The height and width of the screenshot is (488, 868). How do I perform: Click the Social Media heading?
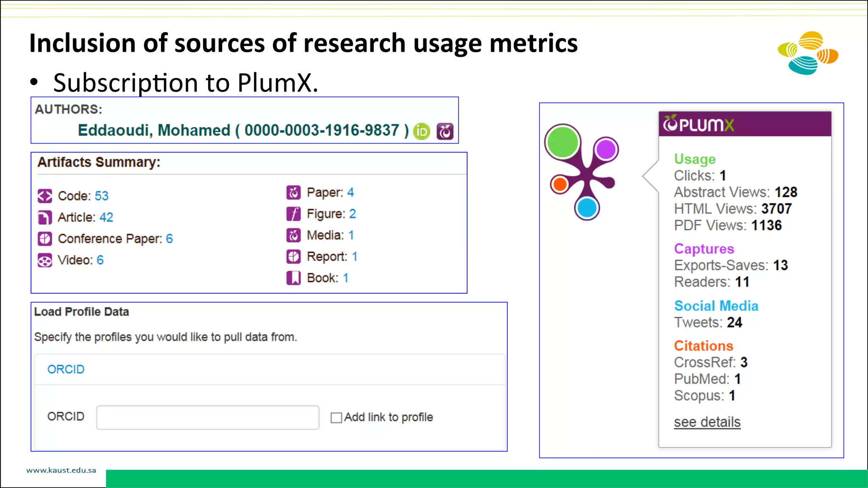pyautogui.click(x=716, y=306)
